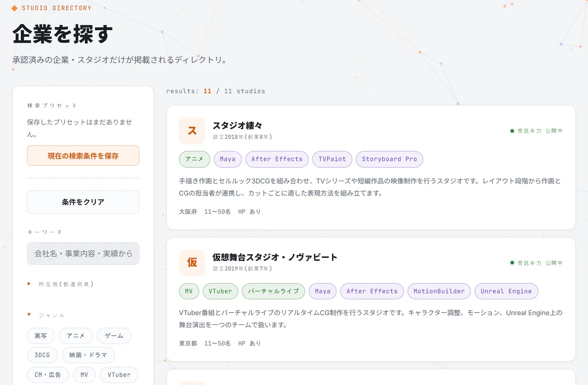Toggle the ゲーム genre filter
The image size is (588, 385).
(114, 336)
